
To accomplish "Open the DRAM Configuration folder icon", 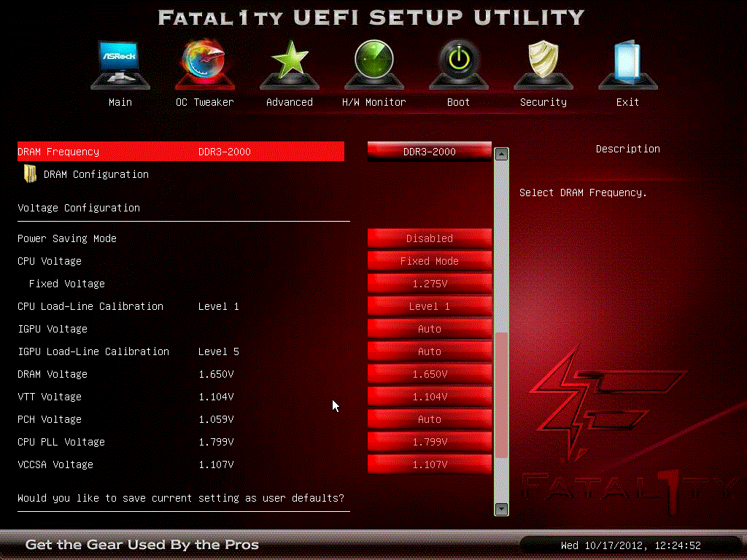I will (30, 174).
